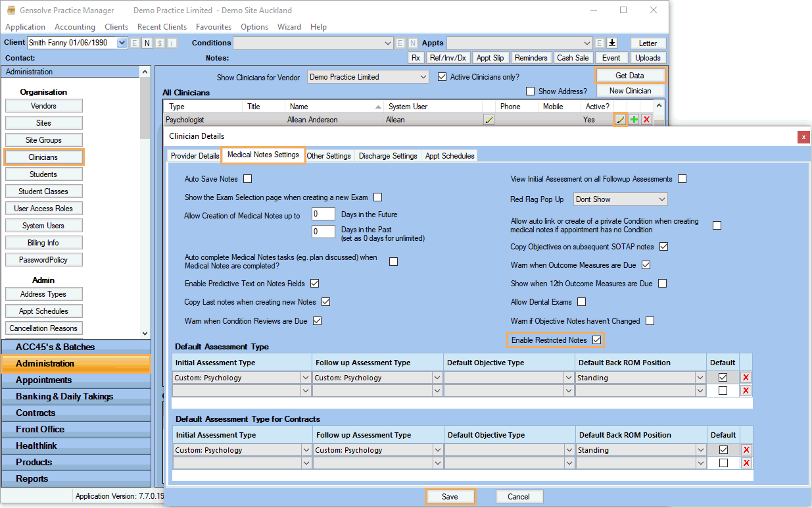
Task: Open the Accounting menu
Action: tap(75, 27)
